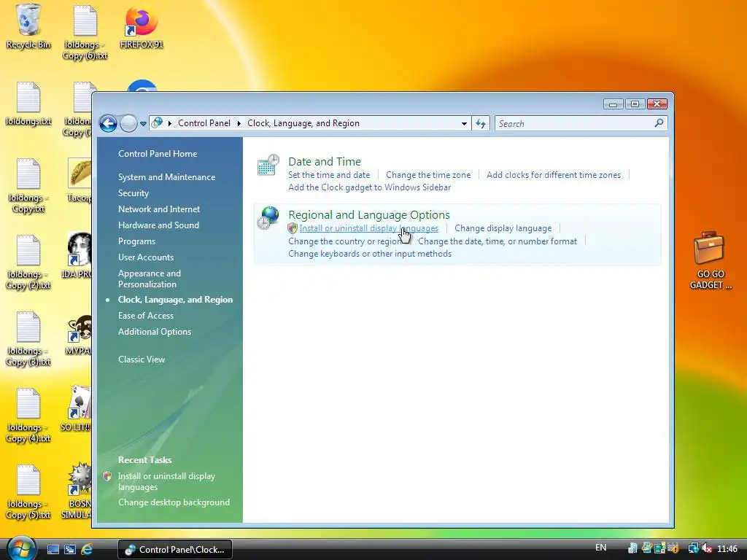The height and width of the screenshot is (560, 747).
Task: Click Add clocks for different time zones
Action: coord(554,175)
